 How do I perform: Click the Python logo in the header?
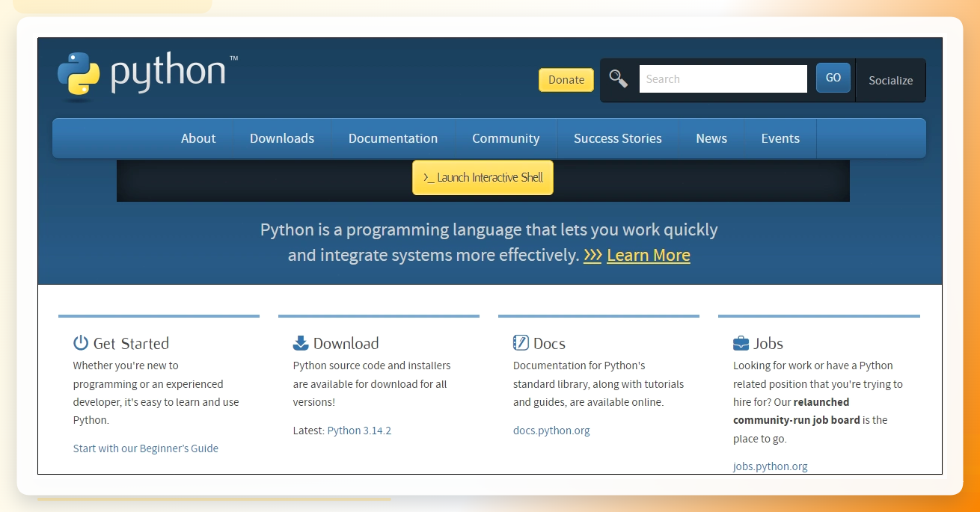tap(147, 75)
